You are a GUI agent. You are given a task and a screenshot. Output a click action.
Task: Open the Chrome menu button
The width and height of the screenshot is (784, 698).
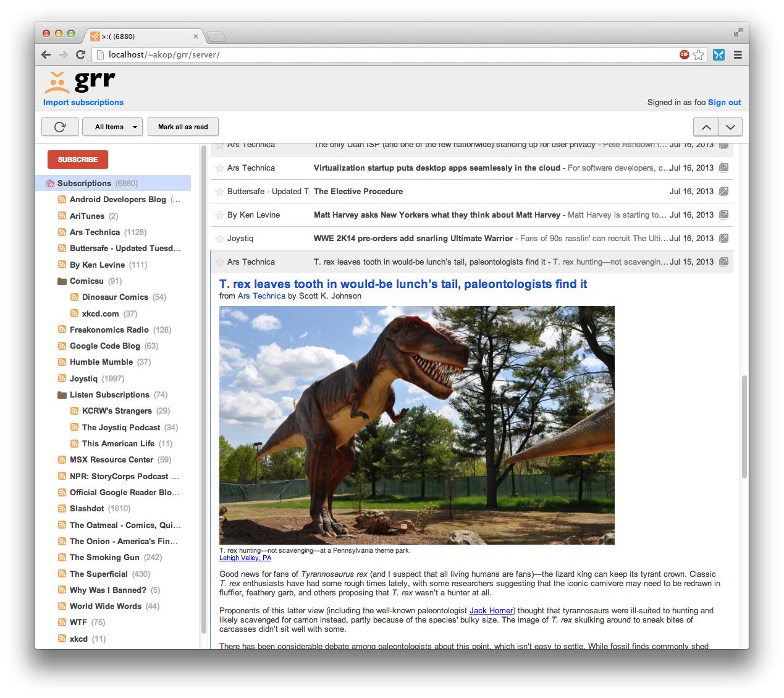(738, 54)
